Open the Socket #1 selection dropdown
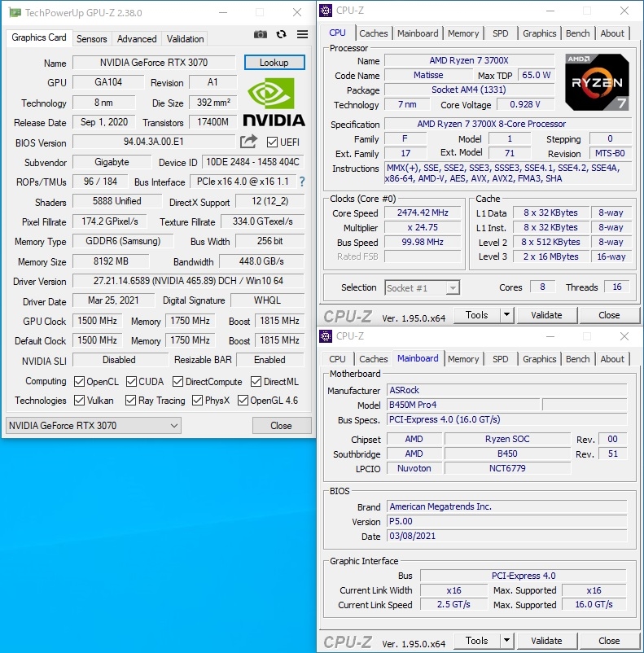This screenshot has width=644, height=653. click(x=423, y=287)
